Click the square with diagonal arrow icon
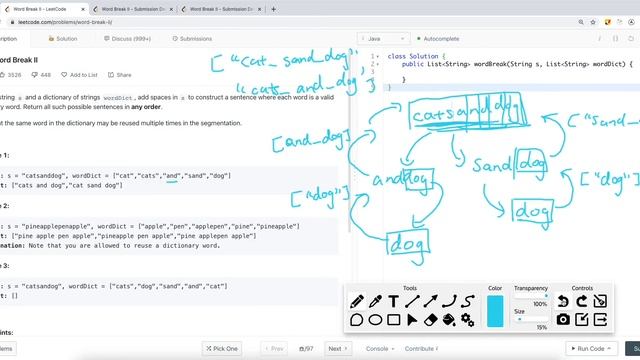640x360 pixels. coord(582,320)
